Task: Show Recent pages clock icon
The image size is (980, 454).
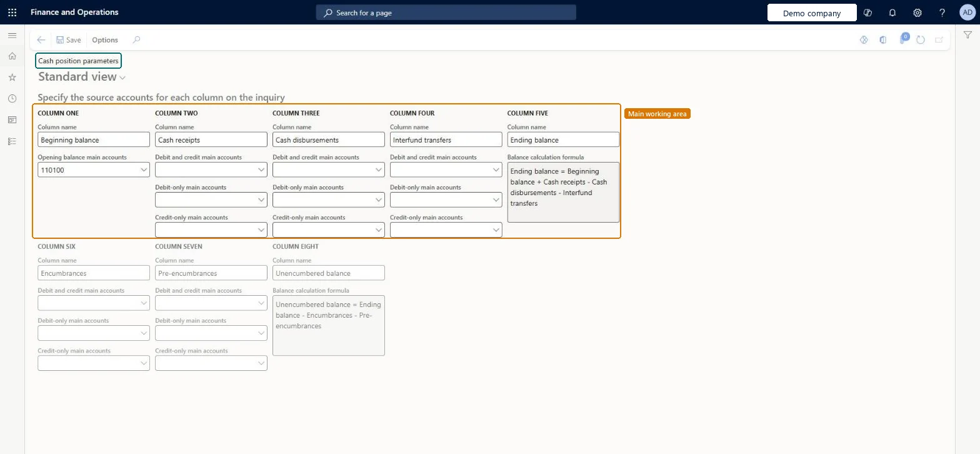Action: point(12,99)
